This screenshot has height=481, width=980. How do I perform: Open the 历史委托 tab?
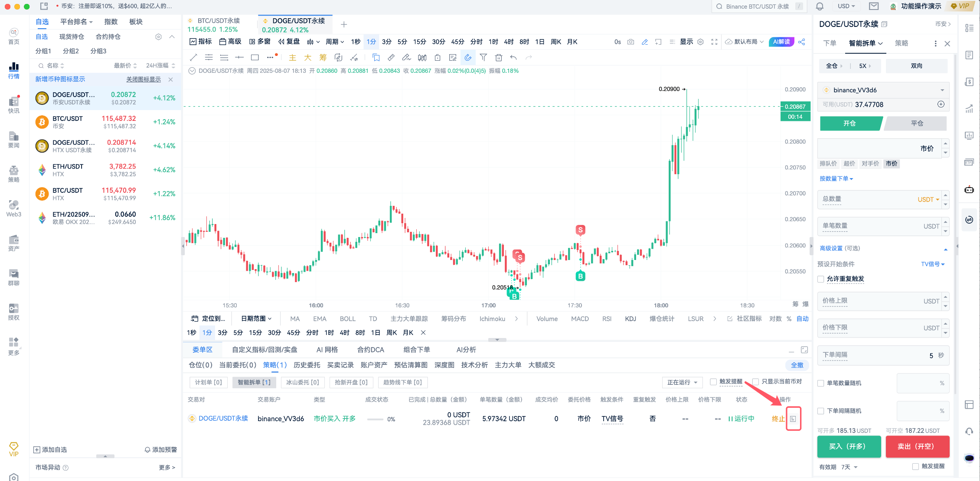tap(307, 365)
